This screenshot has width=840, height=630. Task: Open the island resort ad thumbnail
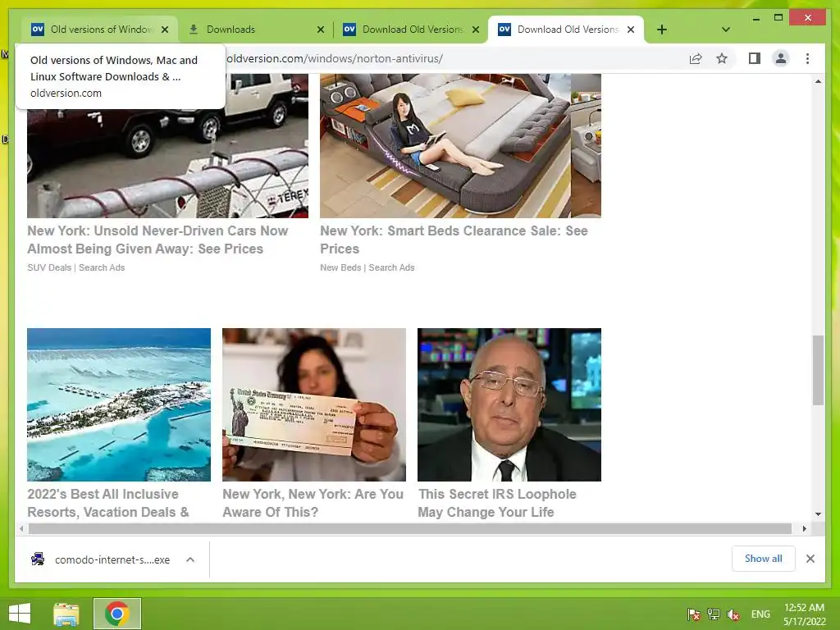pos(119,404)
